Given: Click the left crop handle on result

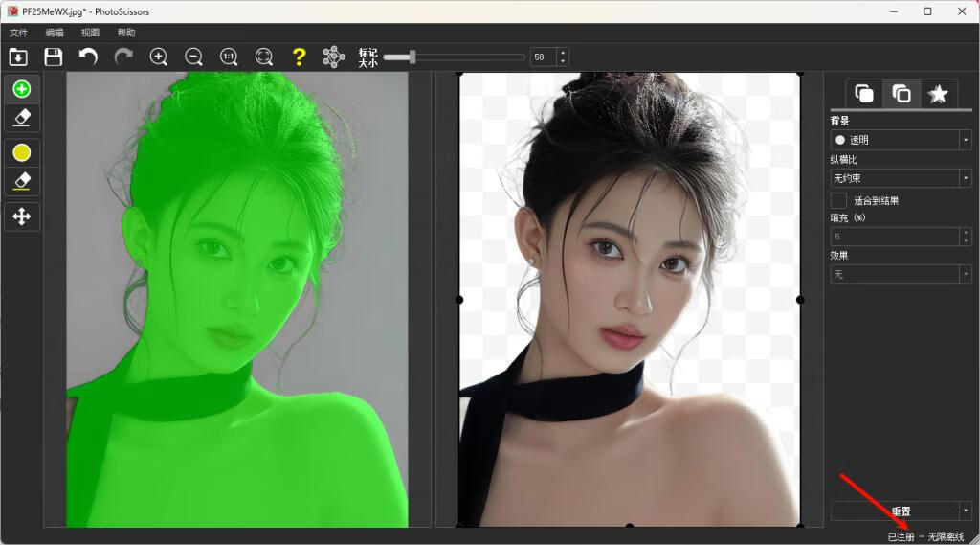Looking at the screenshot, I should tap(459, 300).
